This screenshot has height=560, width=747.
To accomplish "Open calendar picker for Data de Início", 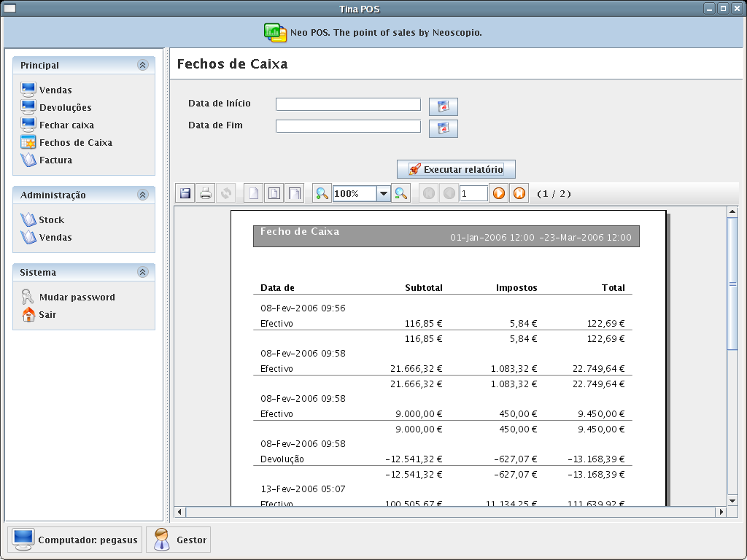I will tap(444, 106).
